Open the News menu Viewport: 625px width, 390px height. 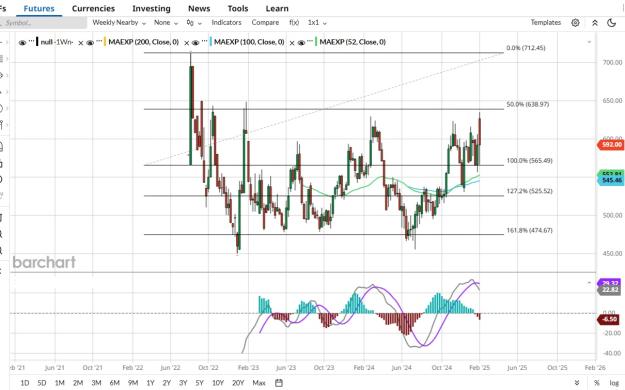click(199, 8)
